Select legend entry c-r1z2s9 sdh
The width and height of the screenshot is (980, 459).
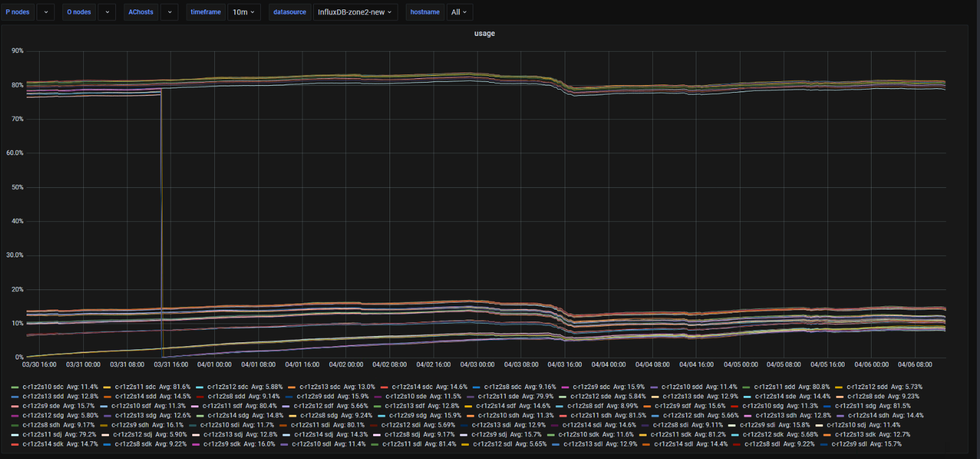pos(129,425)
